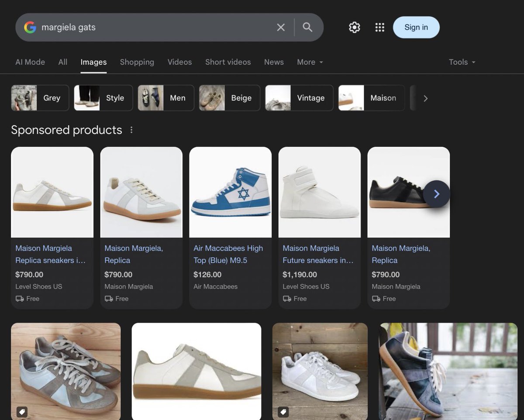Click the Air Maccabees seller name
524x420 pixels.
tap(215, 287)
